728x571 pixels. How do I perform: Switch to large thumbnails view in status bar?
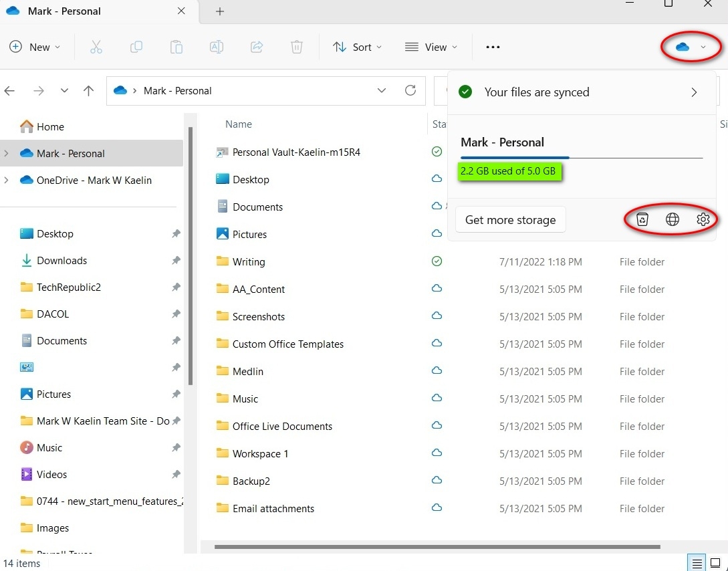[716, 562]
